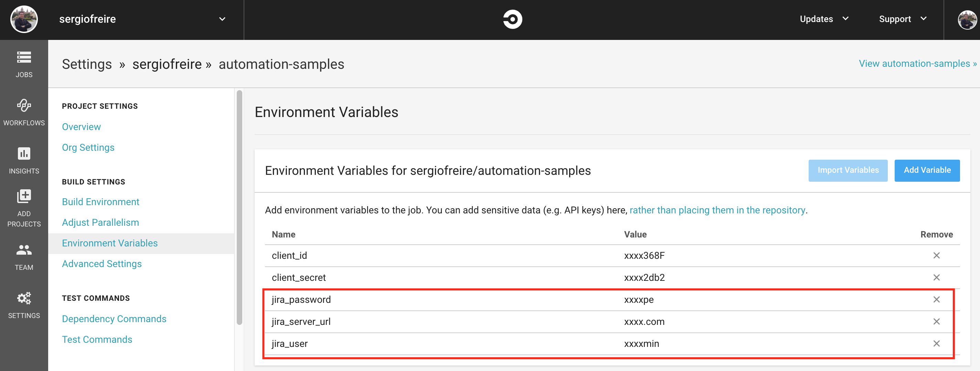The height and width of the screenshot is (371, 980).
Task: Click the client_id variable name
Action: [289, 255]
